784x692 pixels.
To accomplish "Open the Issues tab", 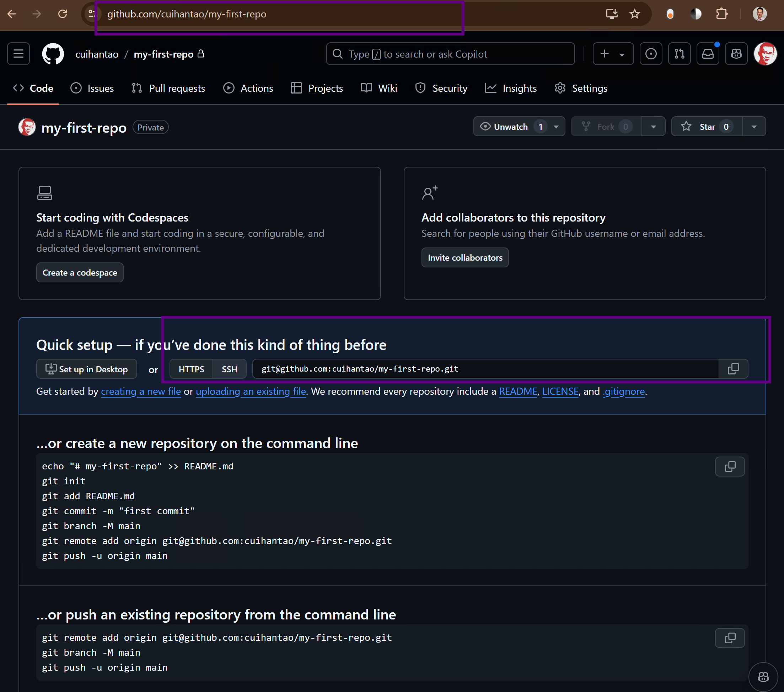I will pos(92,88).
